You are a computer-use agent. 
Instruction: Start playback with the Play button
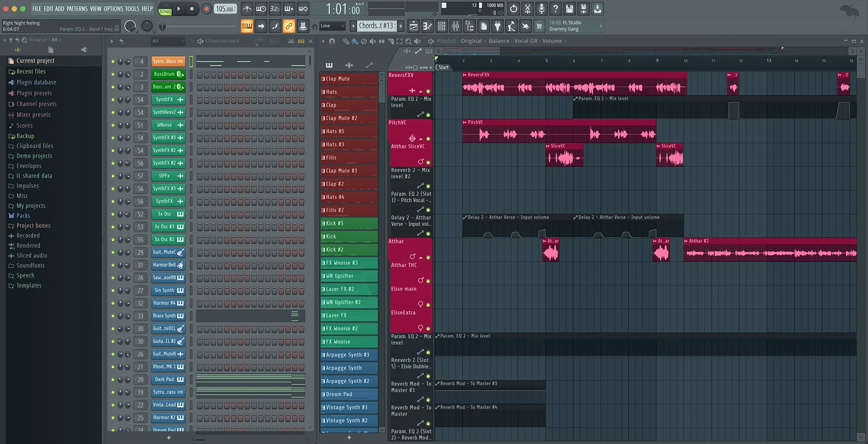[179, 9]
